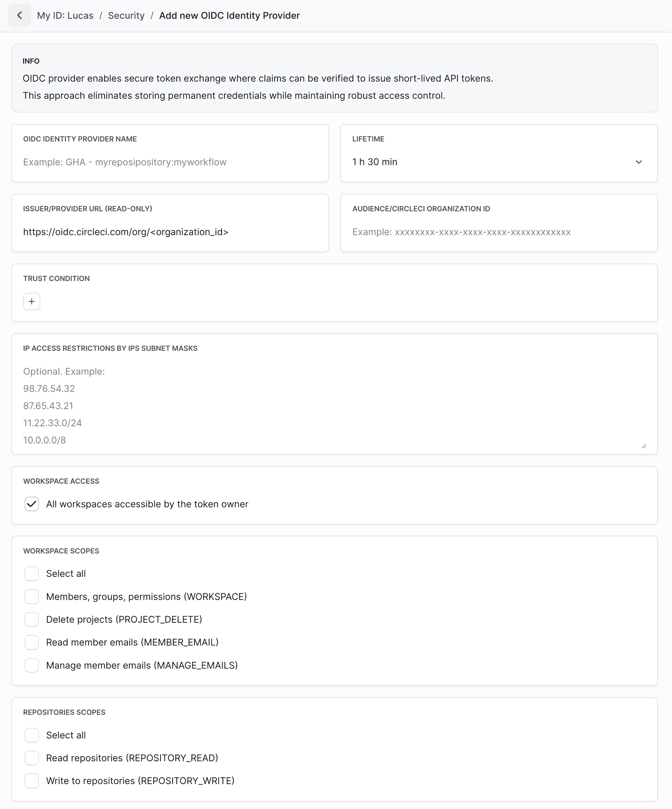
Task: Check Select all under Repositories Scopes
Action: pyautogui.click(x=31, y=735)
